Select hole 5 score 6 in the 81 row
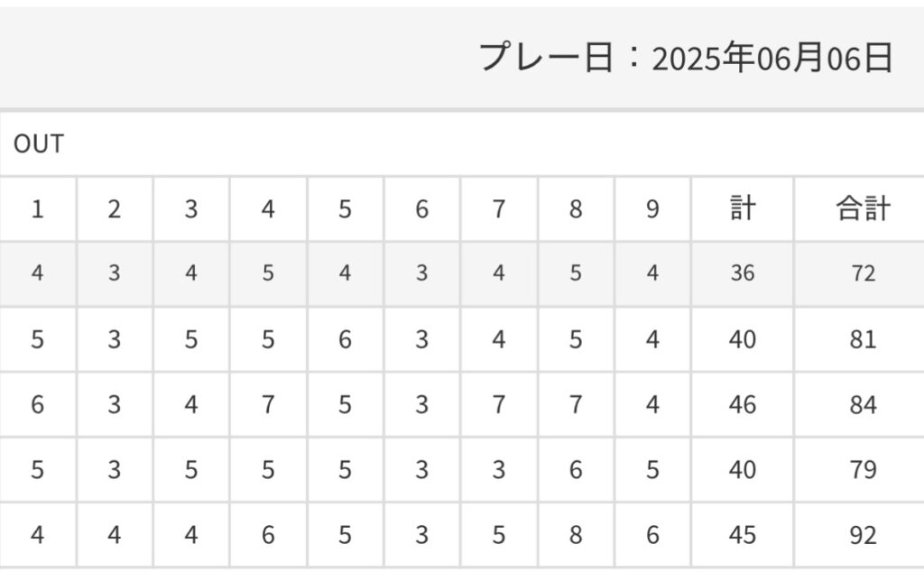Image resolution: width=924 pixels, height=572 pixels. [345, 339]
